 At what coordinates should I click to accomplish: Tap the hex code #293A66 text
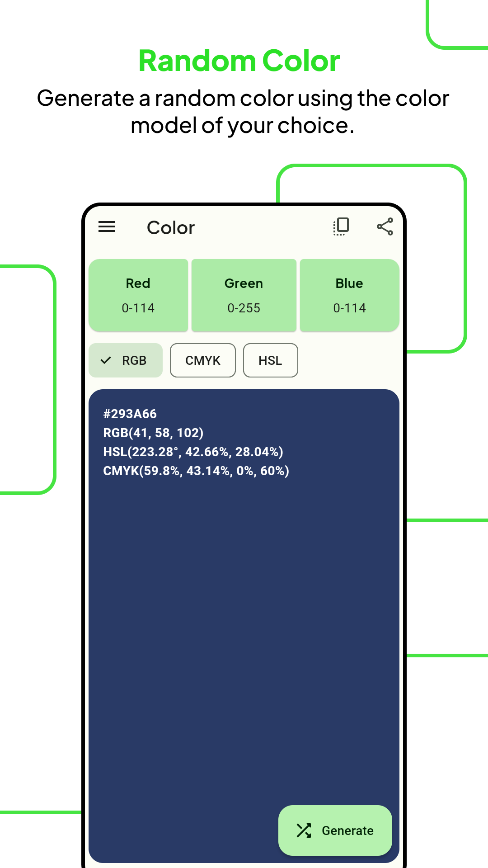[x=130, y=414]
